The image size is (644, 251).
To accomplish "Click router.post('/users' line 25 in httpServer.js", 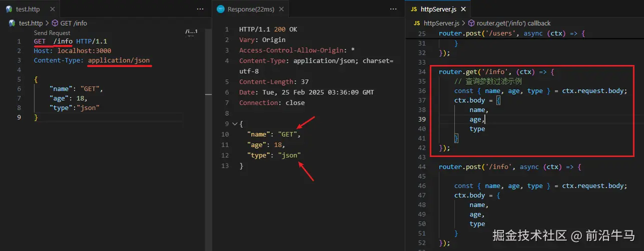I will point(512,33).
